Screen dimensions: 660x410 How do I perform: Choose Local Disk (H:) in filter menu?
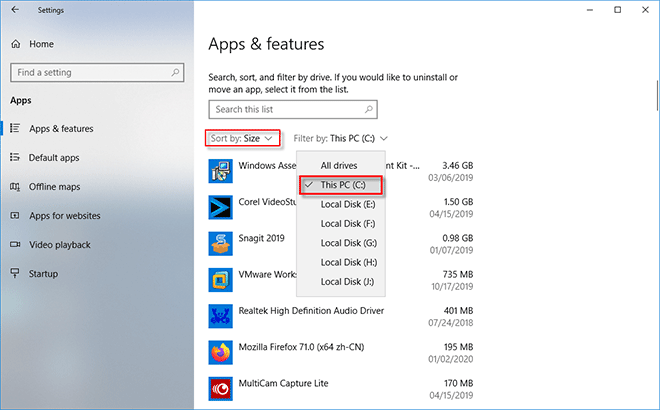tap(341, 262)
